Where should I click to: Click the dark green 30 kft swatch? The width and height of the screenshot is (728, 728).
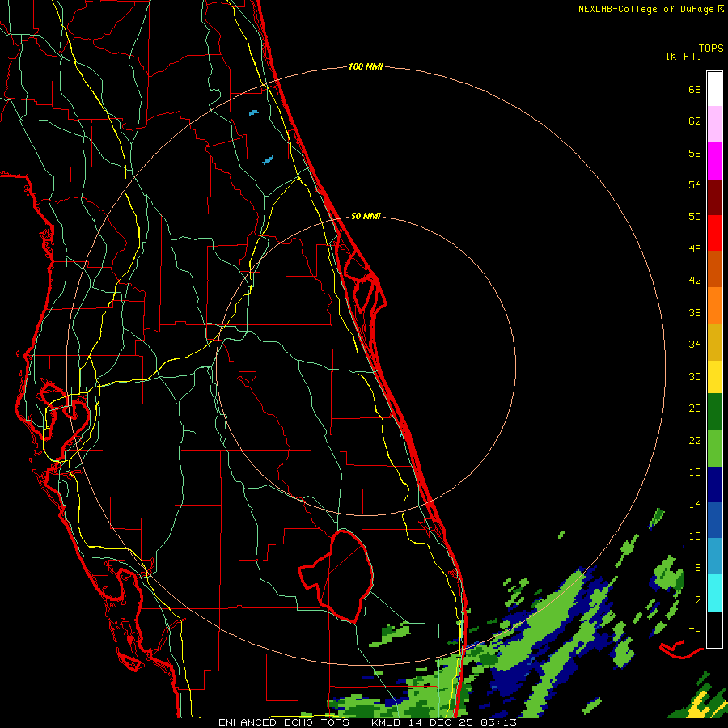tap(714, 412)
